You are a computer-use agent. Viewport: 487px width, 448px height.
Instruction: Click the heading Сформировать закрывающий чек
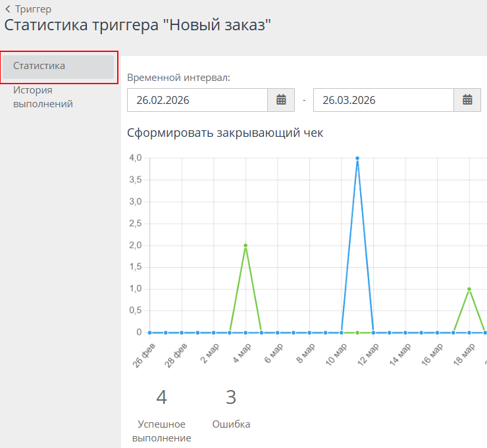pyautogui.click(x=225, y=133)
